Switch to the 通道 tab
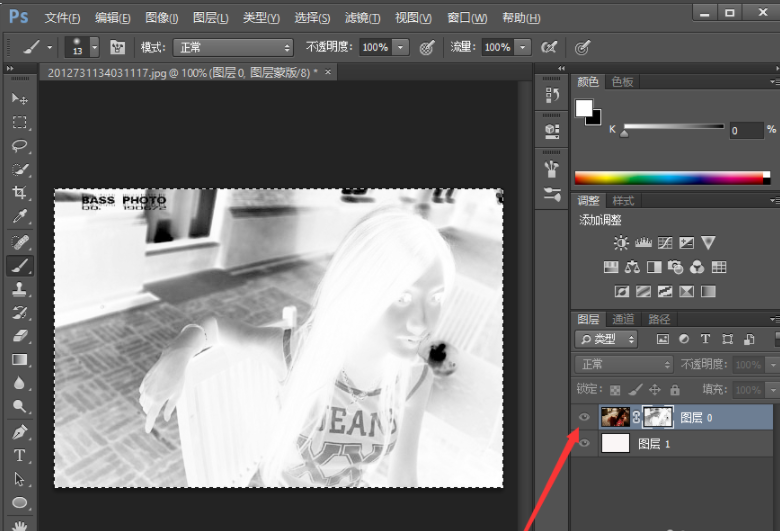Screen dimensions: 780x531 [623, 319]
